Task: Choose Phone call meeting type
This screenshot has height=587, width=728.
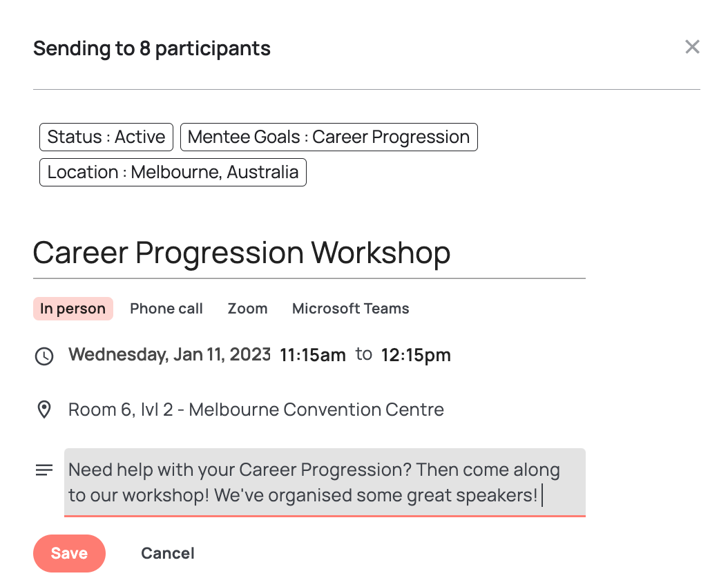Action: point(166,309)
